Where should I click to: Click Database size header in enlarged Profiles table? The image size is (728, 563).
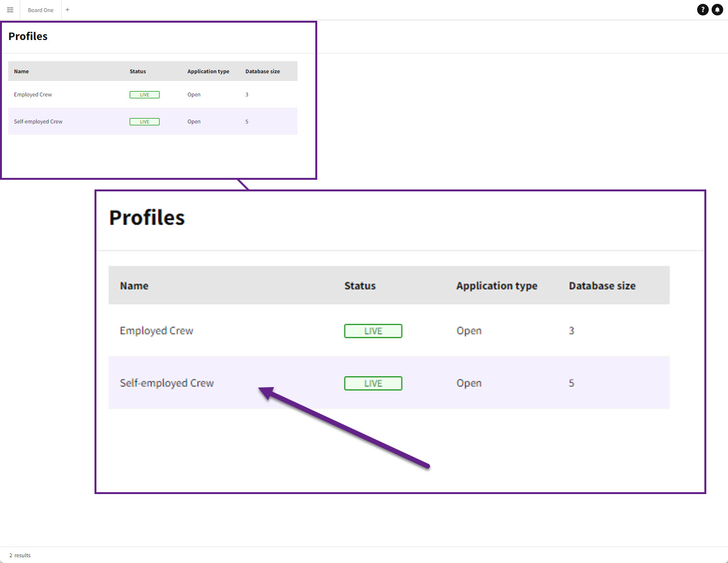[602, 286]
